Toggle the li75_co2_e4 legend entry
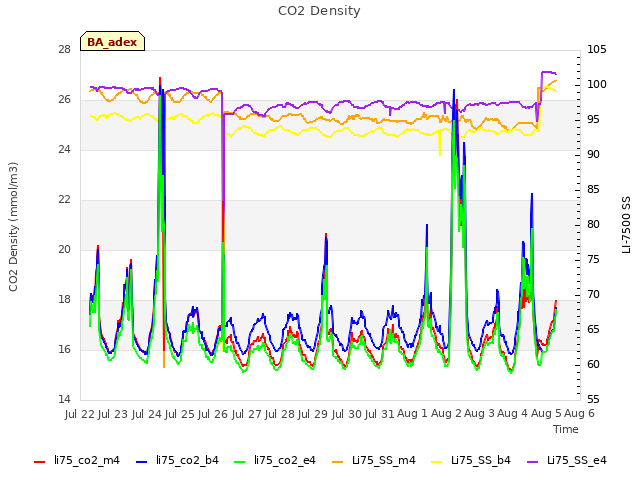The width and height of the screenshot is (640, 480). [x=275, y=460]
